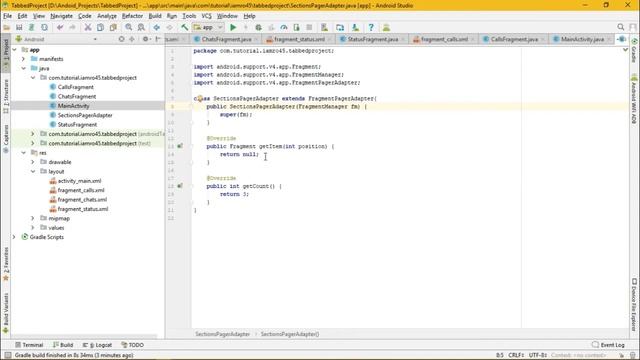Open the Build menu
Image resolution: width=640 pixels, height=360 pixels.
click(155, 16)
